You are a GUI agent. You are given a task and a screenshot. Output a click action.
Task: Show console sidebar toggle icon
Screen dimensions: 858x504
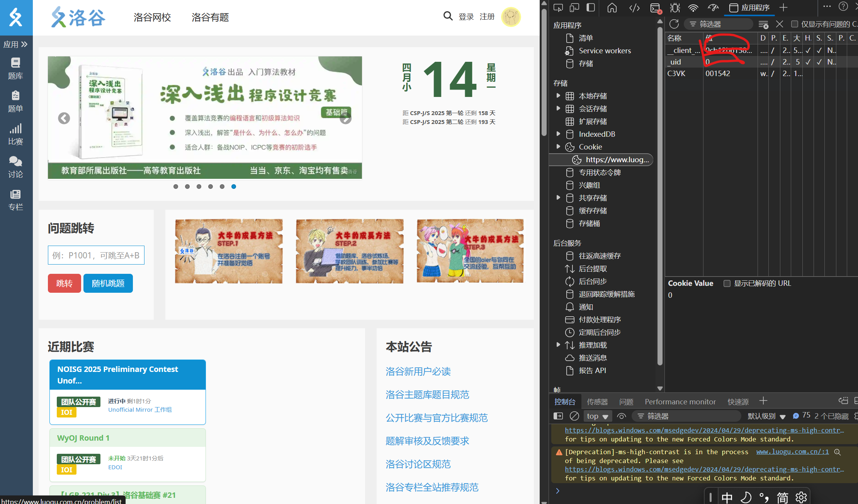coord(558,416)
